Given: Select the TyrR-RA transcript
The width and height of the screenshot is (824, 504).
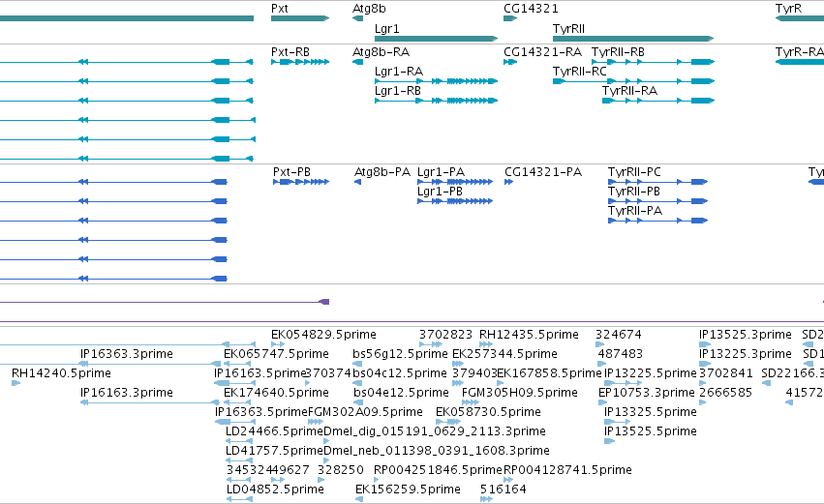Looking at the screenshot, I should point(799,62).
